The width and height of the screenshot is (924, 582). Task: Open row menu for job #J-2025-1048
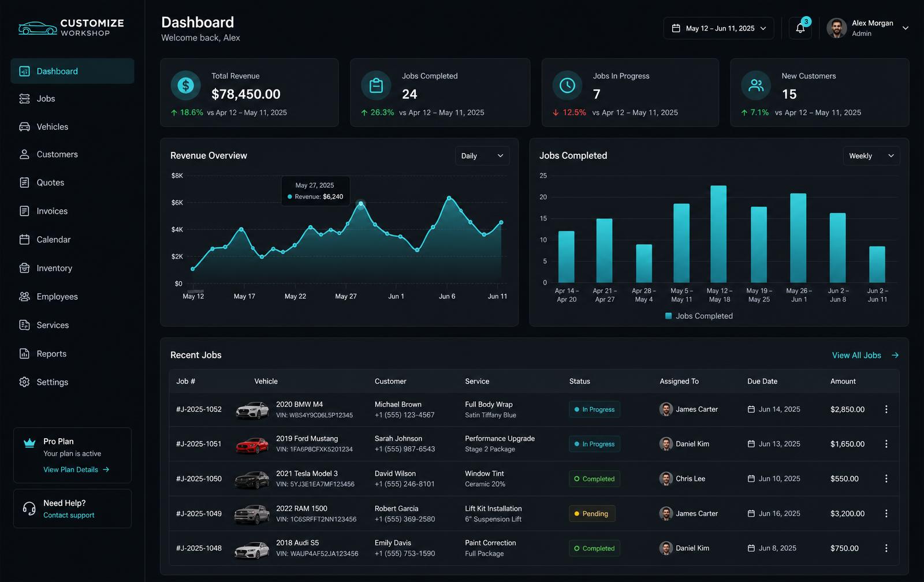click(x=886, y=548)
